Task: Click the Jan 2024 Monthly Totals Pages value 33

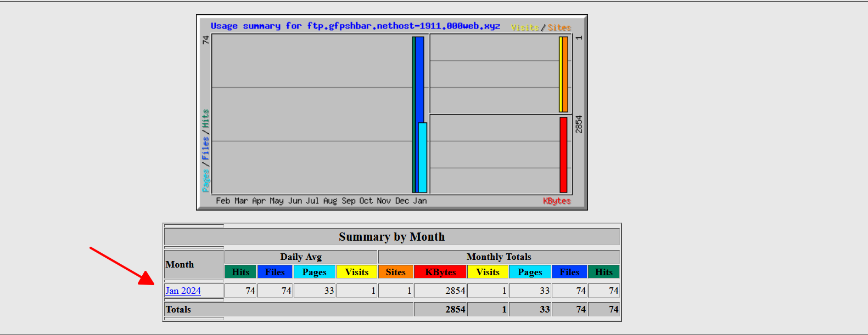Action: 545,291
